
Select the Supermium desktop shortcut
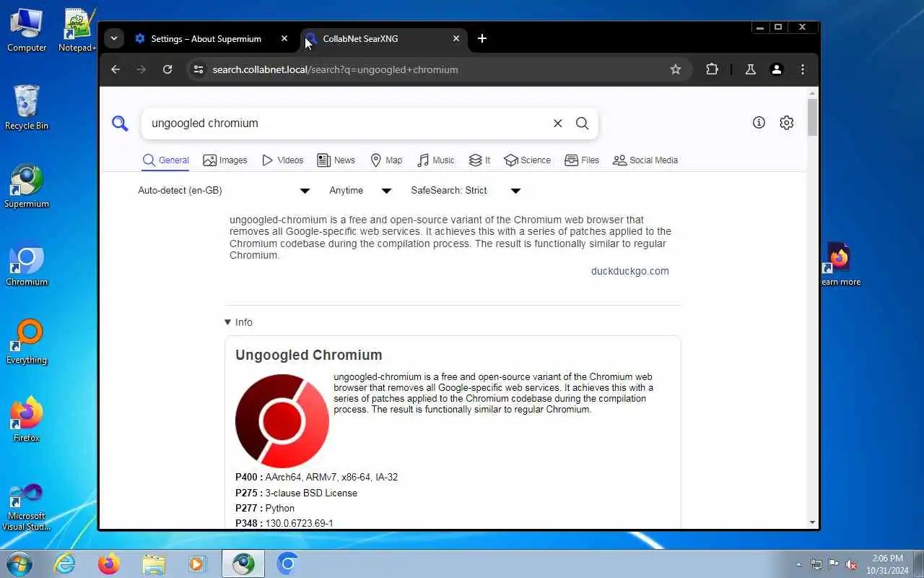click(x=27, y=186)
